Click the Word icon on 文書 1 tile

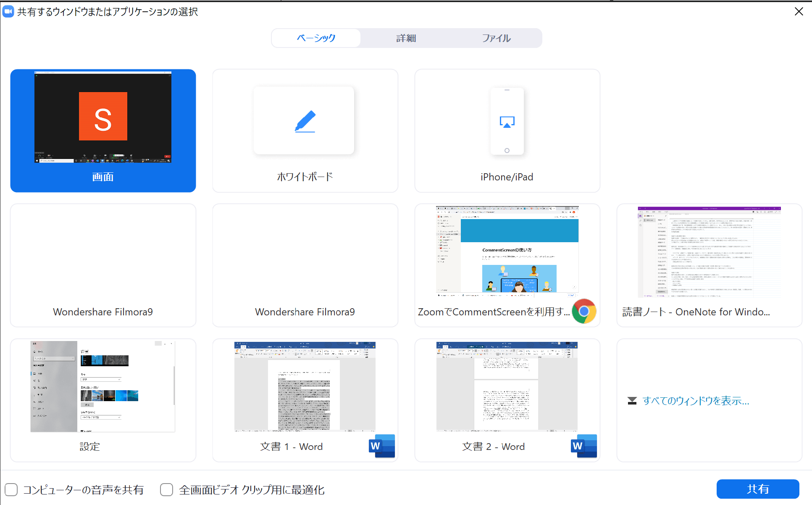382,446
